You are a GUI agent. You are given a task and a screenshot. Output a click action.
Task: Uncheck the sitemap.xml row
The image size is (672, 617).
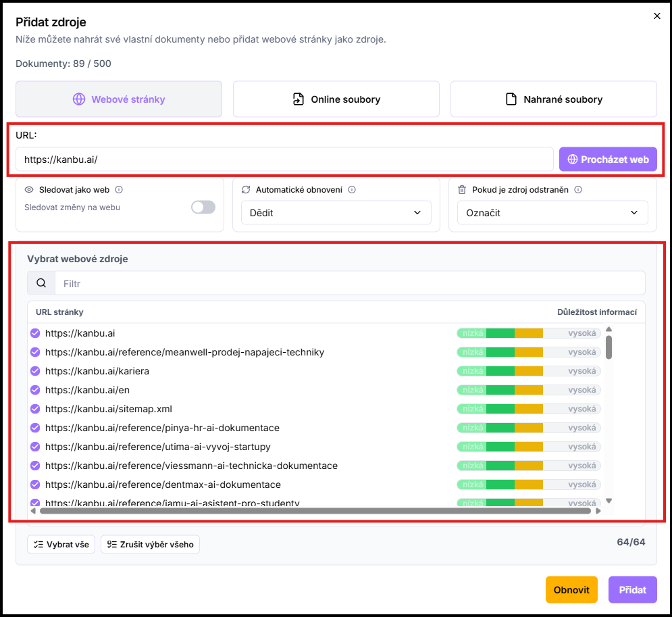click(35, 409)
